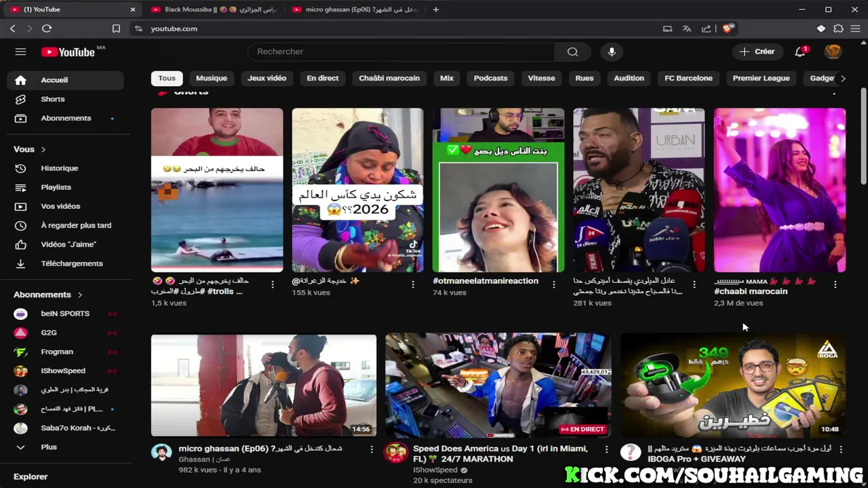Open options for Speed Does America video
868x488 pixels.
coord(606,449)
